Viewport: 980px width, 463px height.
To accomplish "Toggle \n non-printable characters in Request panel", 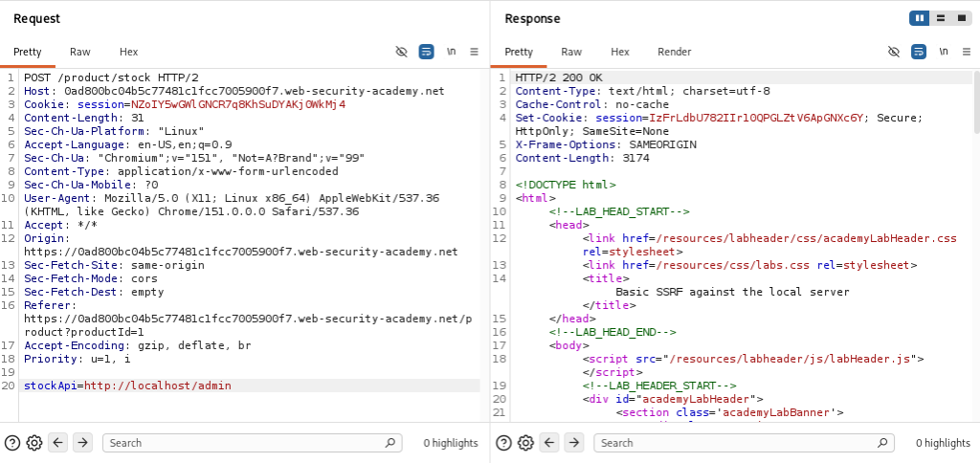I will 451,52.
